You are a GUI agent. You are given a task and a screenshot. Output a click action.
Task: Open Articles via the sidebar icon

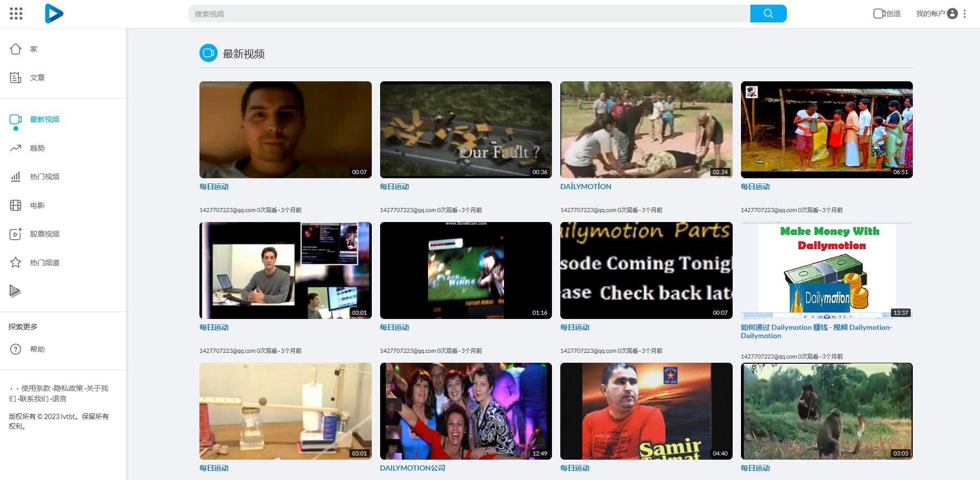(16, 78)
